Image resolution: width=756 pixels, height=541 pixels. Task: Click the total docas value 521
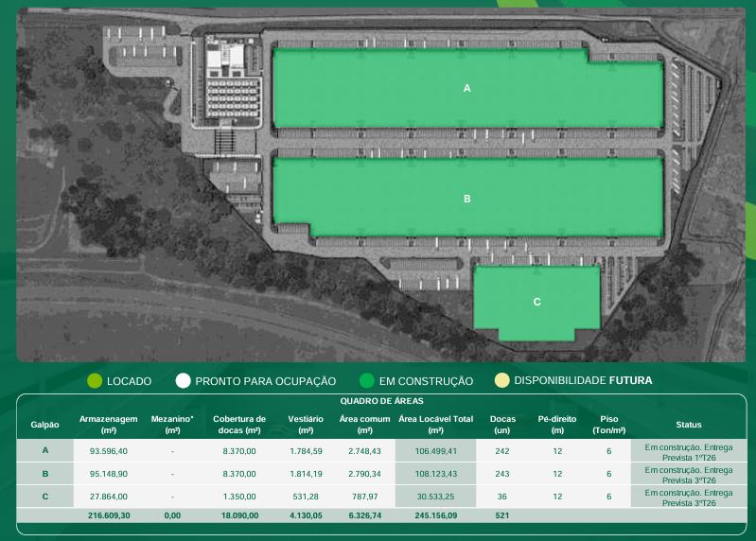[502, 515]
